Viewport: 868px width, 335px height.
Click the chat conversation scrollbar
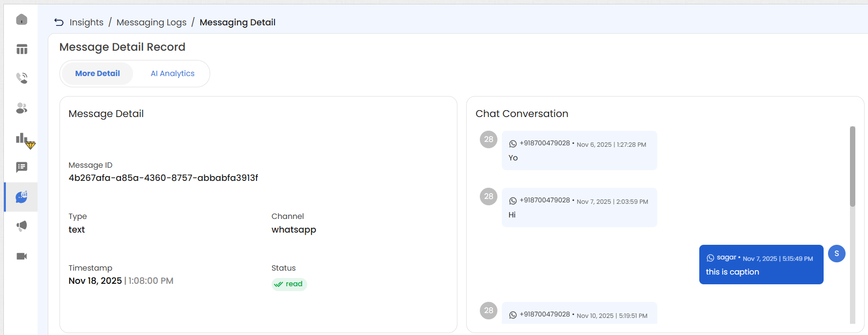pyautogui.click(x=852, y=166)
